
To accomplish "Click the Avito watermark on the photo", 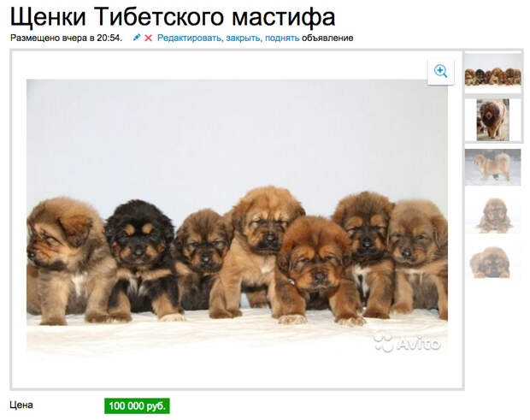I will (x=407, y=343).
